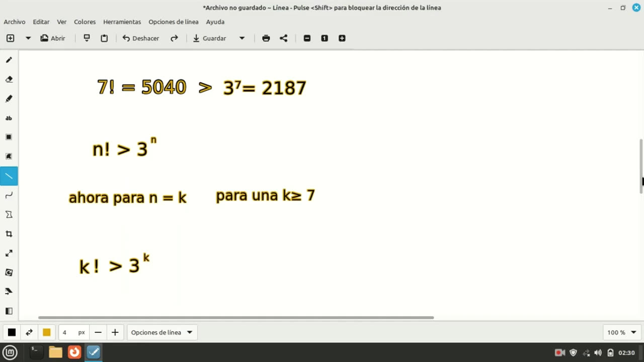Open Firefox from the taskbar
The width and height of the screenshot is (644, 362).
tap(74, 352)
